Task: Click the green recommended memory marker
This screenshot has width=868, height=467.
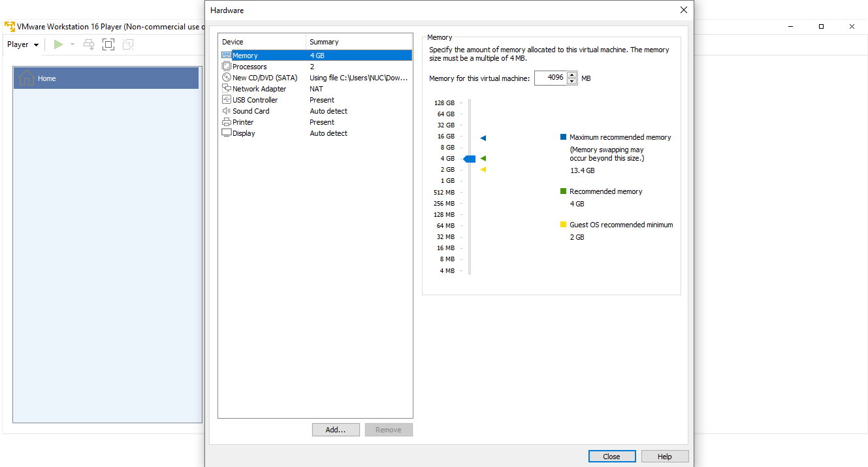Action: click(483, 159)
